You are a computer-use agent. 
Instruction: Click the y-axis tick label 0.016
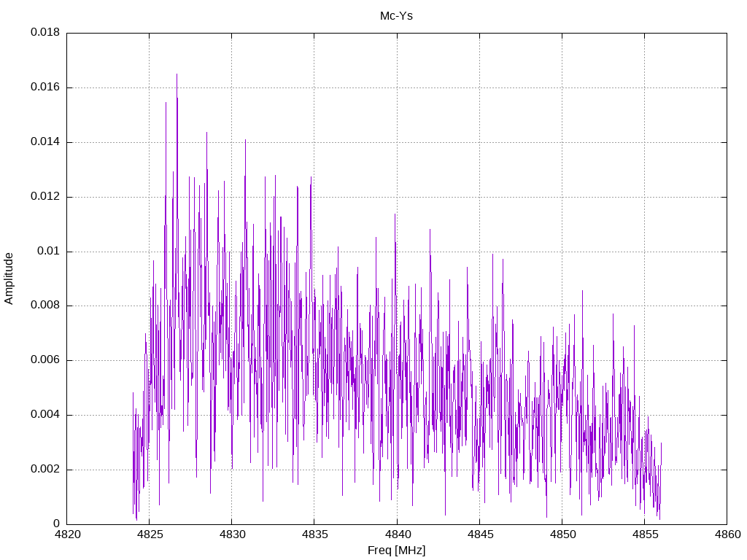tap(45, 87)
